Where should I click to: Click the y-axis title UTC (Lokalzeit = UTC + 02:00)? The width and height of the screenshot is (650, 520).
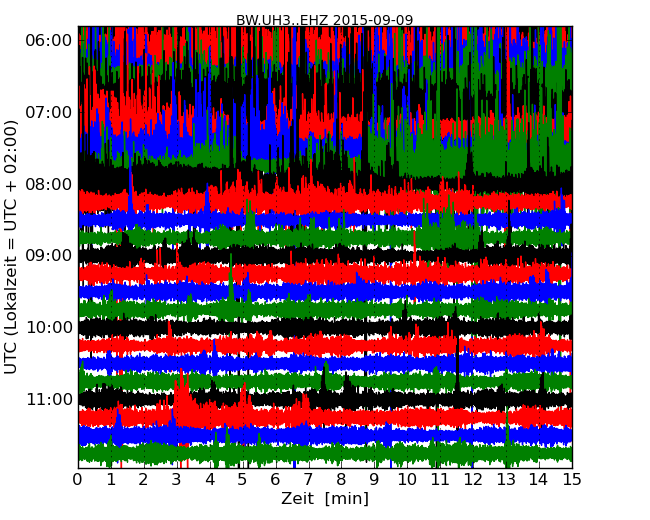pos(11,247)
